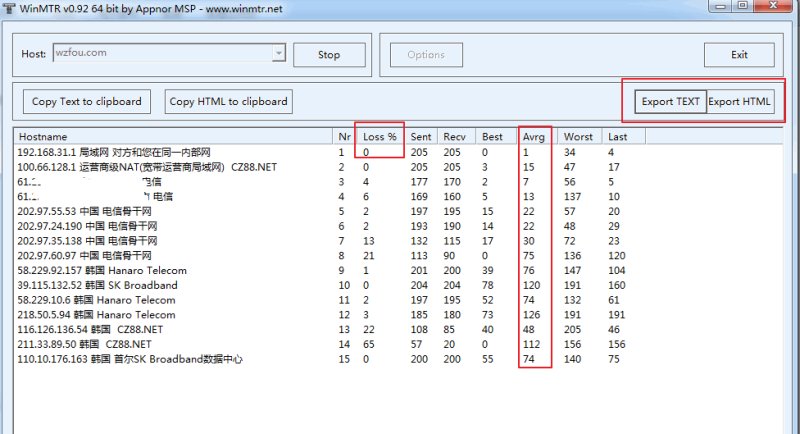
Task: Click the Stop button
Action: [x=329, y=55]
